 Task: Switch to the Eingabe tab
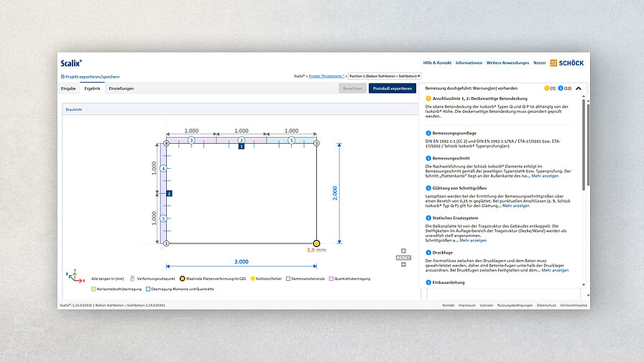68,88
